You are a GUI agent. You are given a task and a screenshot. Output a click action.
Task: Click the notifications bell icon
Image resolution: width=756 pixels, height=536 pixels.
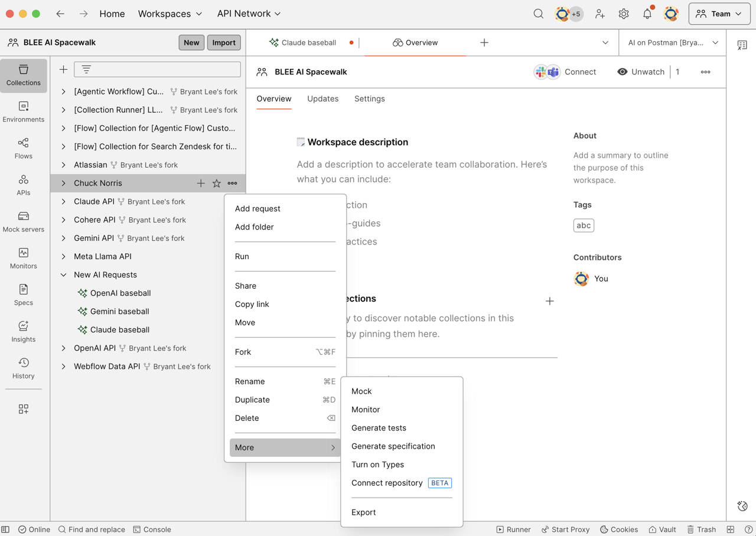[647, 14]
